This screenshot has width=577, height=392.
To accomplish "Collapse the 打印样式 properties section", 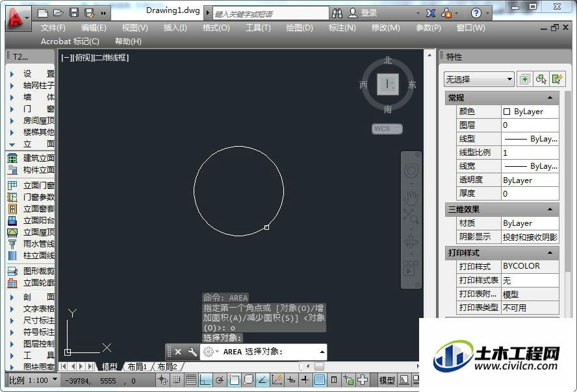I will tap(550, 252).
